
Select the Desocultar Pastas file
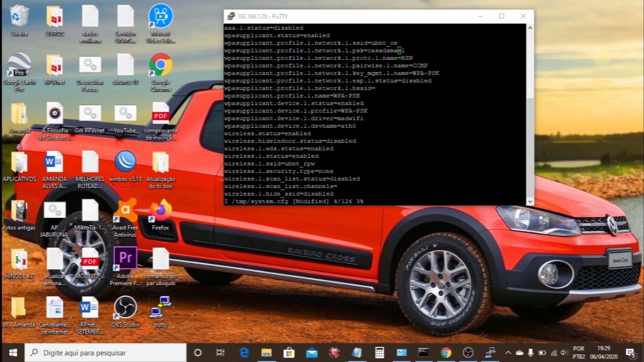(90, 72)
